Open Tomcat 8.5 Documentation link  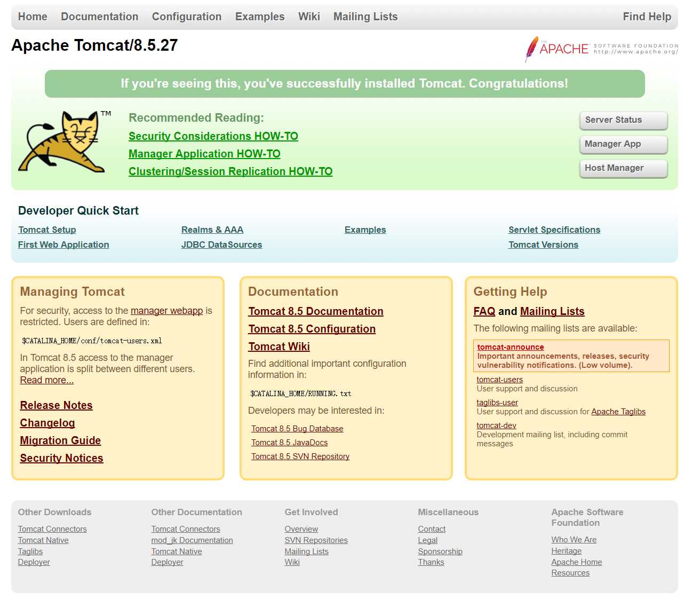coord(316,311)
